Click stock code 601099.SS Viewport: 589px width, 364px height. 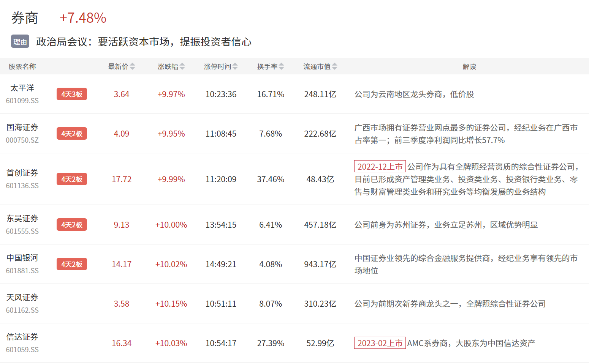[x=22, y=101]
